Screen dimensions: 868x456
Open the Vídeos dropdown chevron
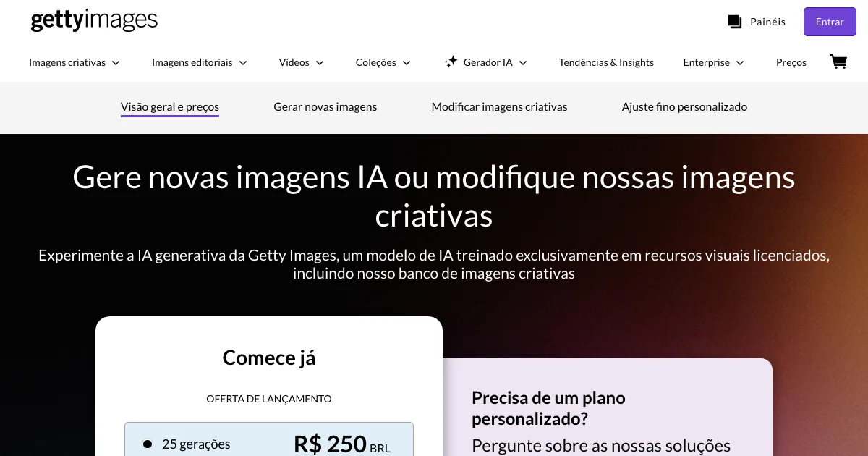click(320, 63)
